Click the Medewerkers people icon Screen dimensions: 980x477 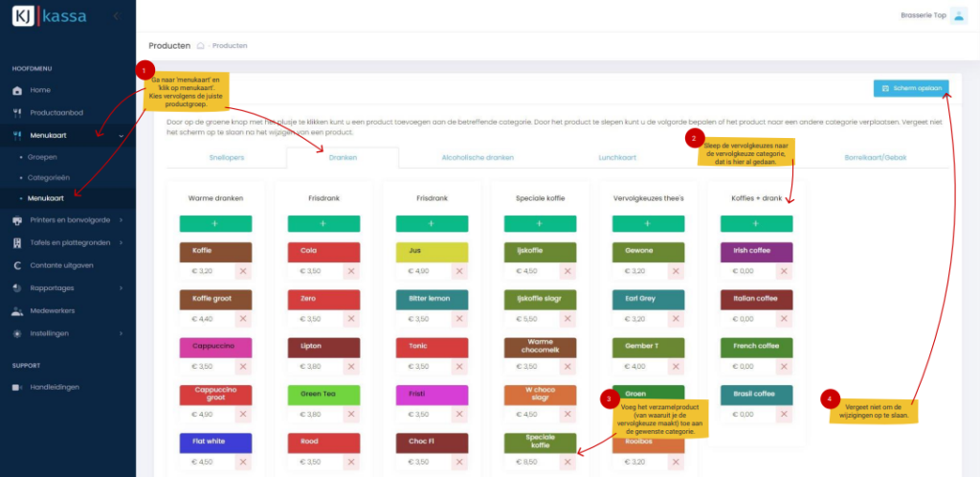coord(17,311)
